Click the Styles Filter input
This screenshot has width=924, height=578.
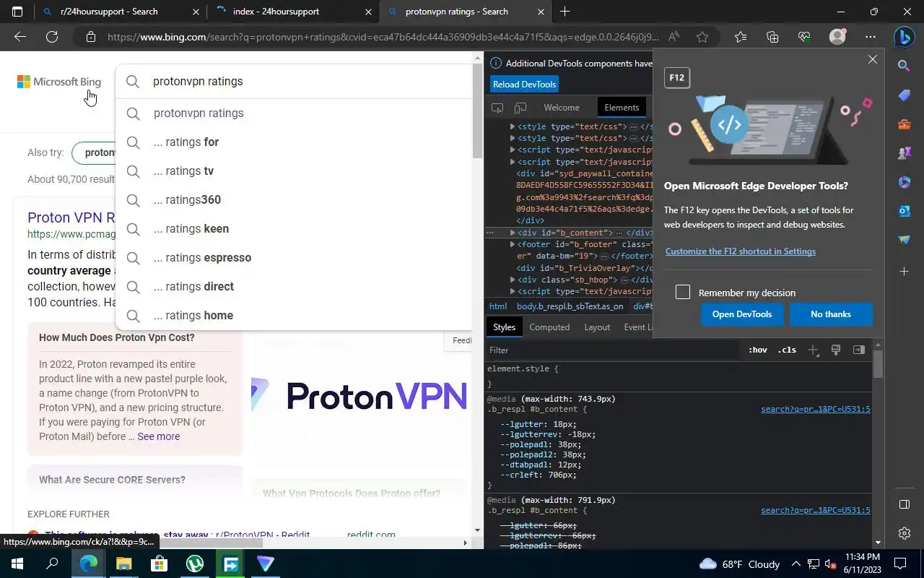coord(614,350)
